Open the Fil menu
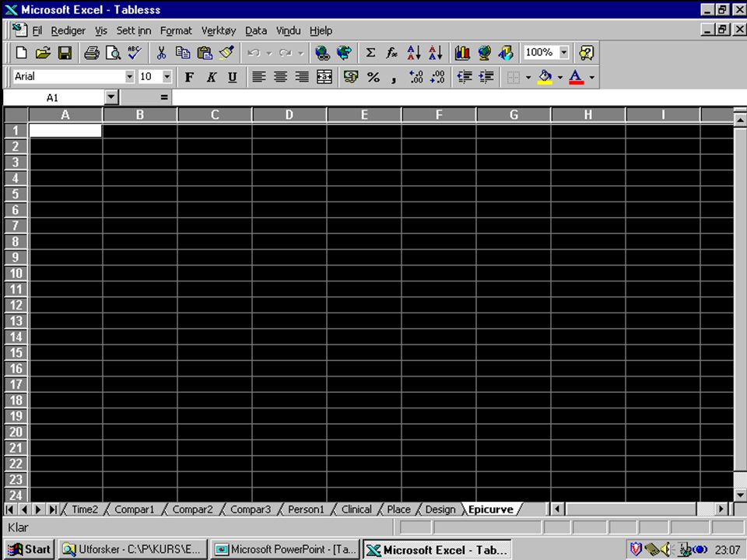The height and width of the screenshot is (560, 747). [37, 30]
